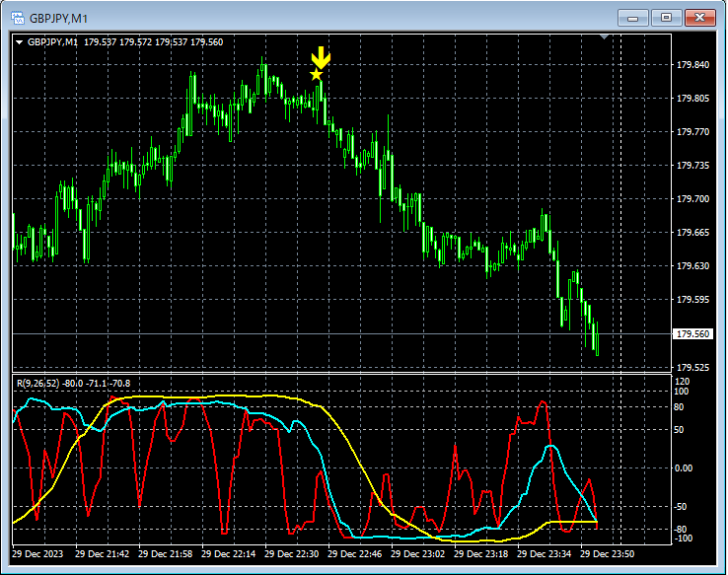Click the indicator scale value -80
This screenshot has height=575, width=728.
pos(681,530)
